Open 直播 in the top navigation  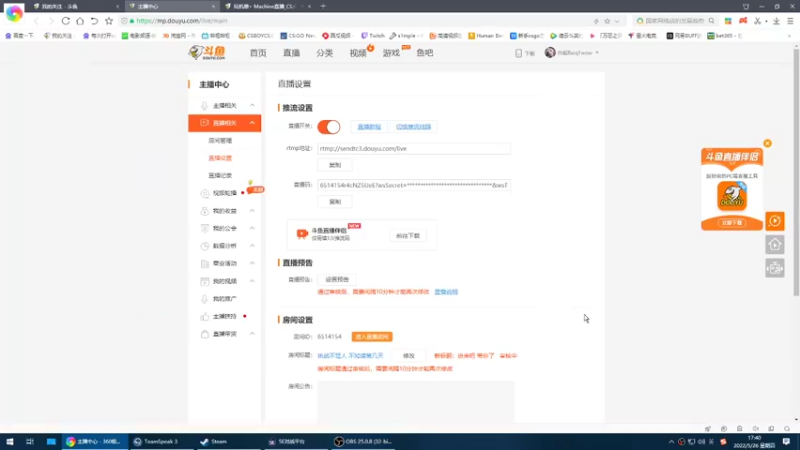[291, 53]
